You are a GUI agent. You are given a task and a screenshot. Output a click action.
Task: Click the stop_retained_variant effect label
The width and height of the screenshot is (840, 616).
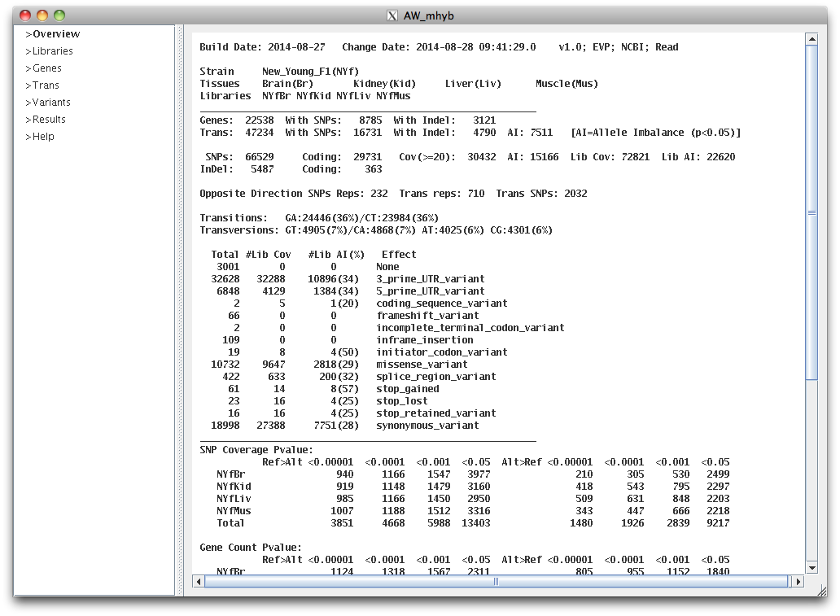435,413
